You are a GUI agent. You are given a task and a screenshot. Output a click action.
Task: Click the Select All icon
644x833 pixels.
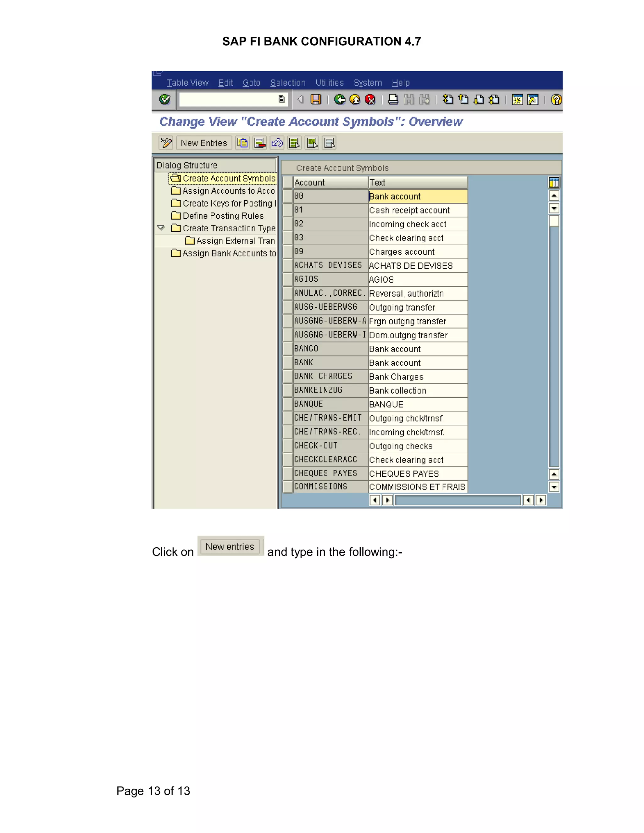click(x=294, y=143)
